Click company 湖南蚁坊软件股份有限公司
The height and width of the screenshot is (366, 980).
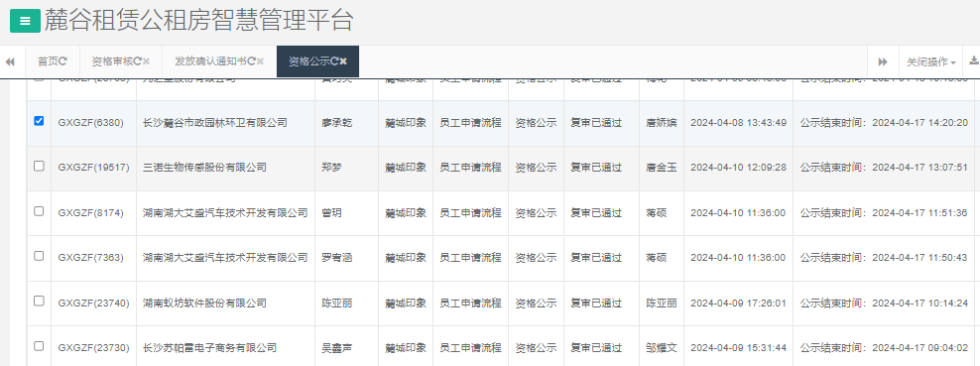coord(204,303)
